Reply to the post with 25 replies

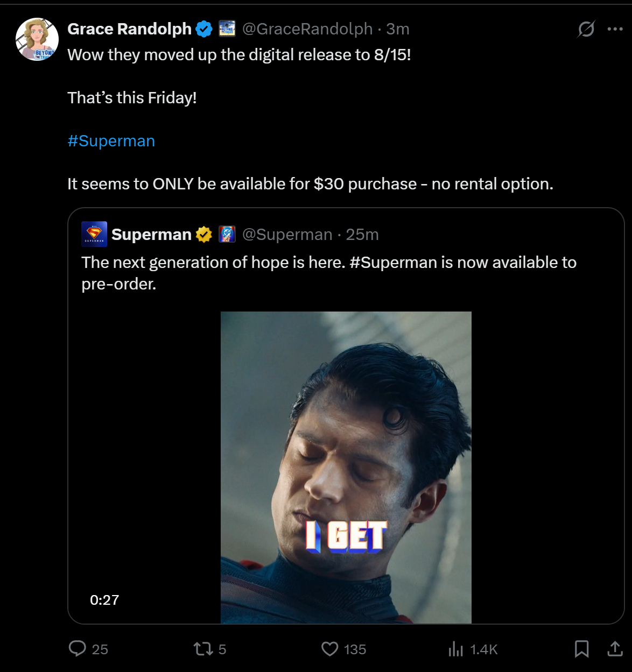78,649
